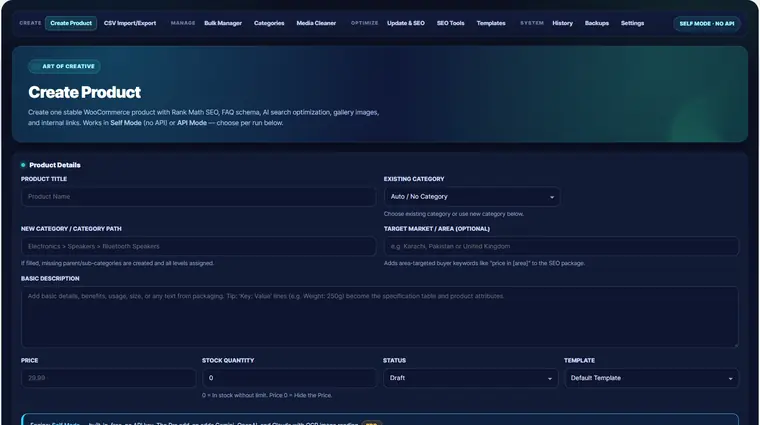This screenshot has width=760, height=425.
Task: Open the Settings tab
Action: (632, 23)
